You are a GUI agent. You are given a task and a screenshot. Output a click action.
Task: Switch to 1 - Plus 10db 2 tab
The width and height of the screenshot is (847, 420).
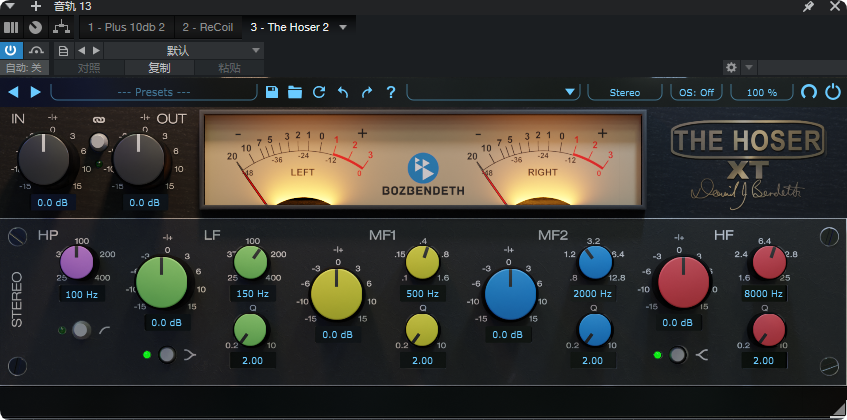[126, 27]
